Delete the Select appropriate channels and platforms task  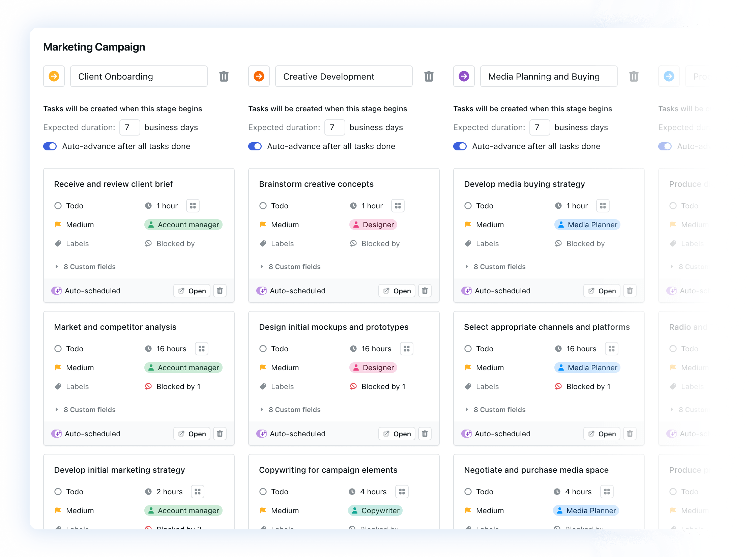(x=630, y=434)
